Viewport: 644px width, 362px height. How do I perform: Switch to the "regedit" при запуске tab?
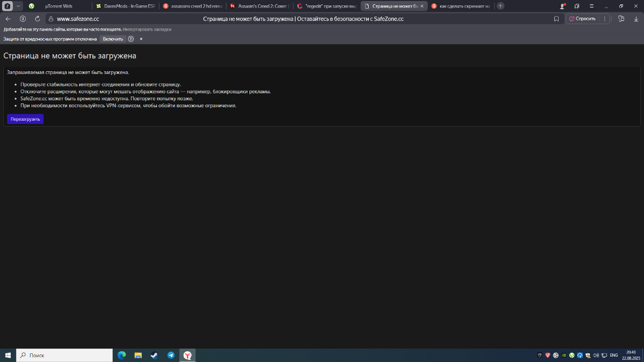[327, 6]
